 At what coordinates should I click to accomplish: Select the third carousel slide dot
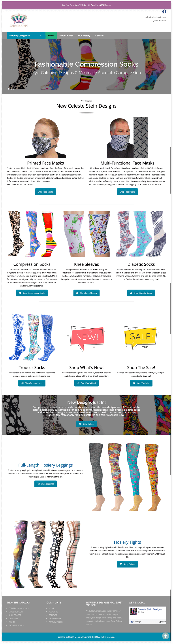(14, 89)
